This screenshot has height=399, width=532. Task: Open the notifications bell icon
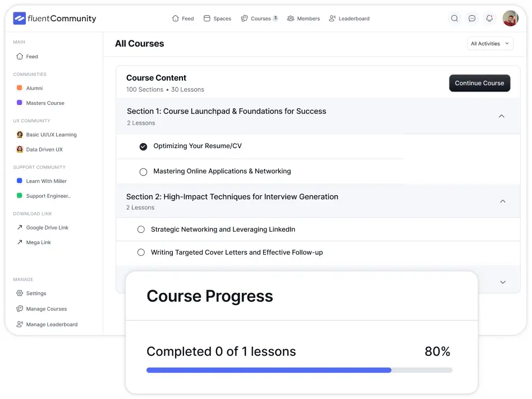coord(489,18)
